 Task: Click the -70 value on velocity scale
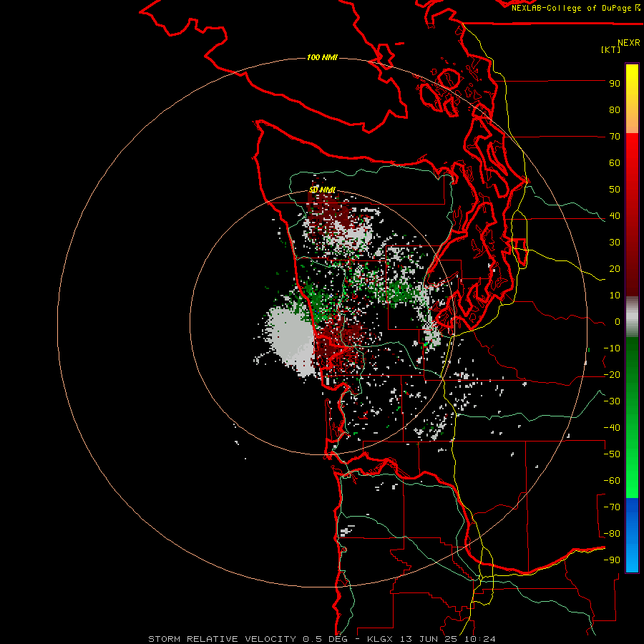(612, 507)
